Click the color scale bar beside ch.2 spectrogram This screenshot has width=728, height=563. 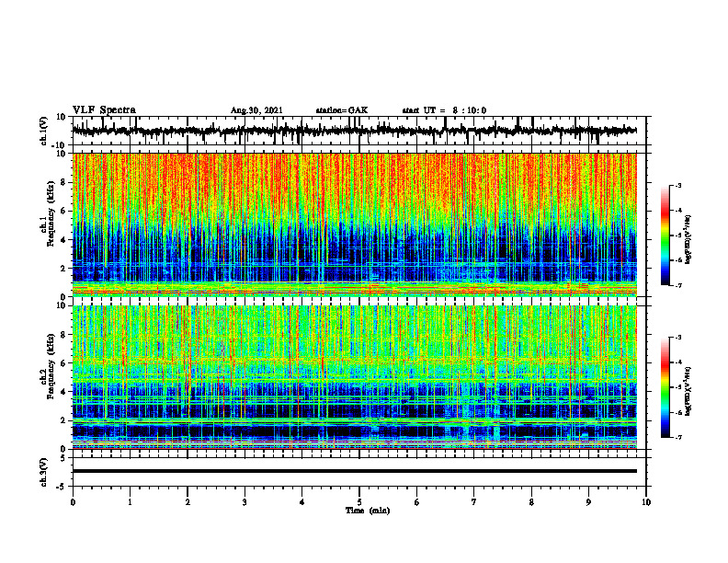(665, 387)
